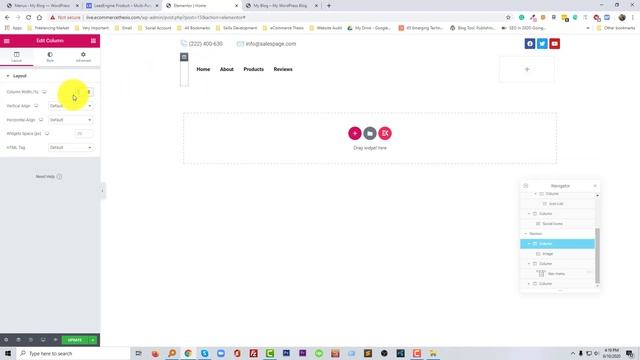Viewport: 640px width, 360px height.
Task: Select Icon List in Navigator
Action: (556, 204)
